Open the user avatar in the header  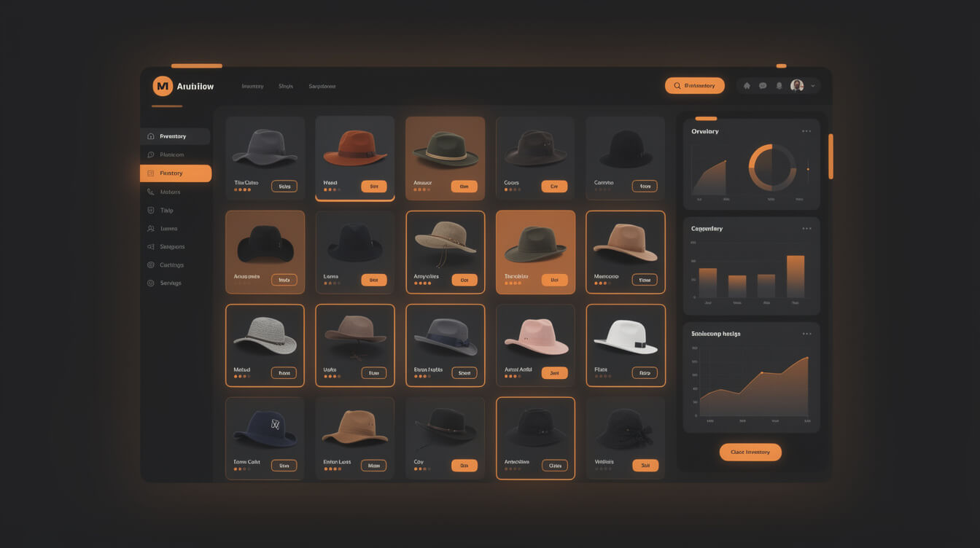click(x=797, y=86)
